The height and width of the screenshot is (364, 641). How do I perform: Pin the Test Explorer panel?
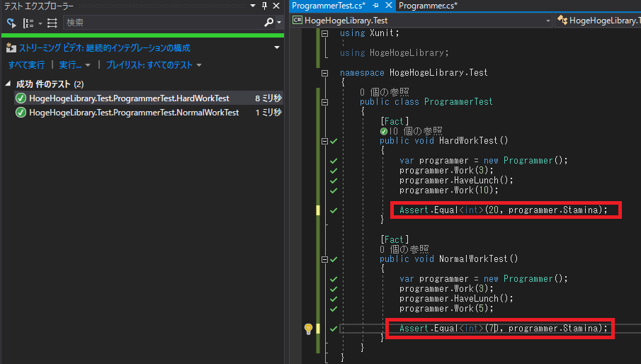coord(264,6)
